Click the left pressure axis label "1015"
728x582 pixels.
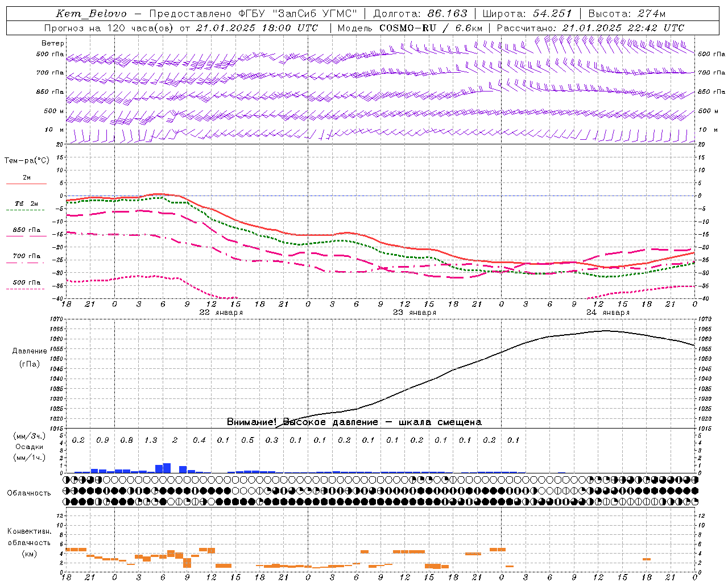pyautogui.click(x=57, y=429)
